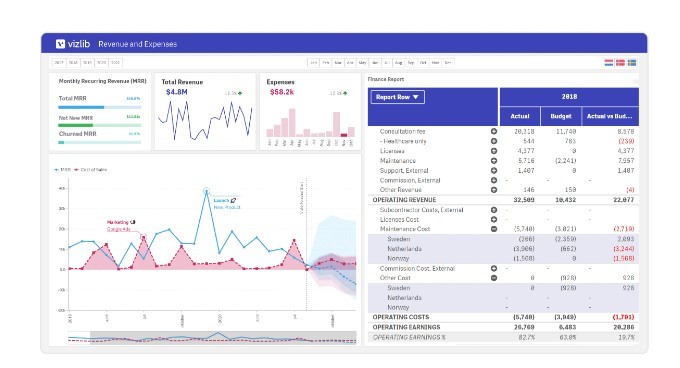Filter by month May

pos(363,63)
